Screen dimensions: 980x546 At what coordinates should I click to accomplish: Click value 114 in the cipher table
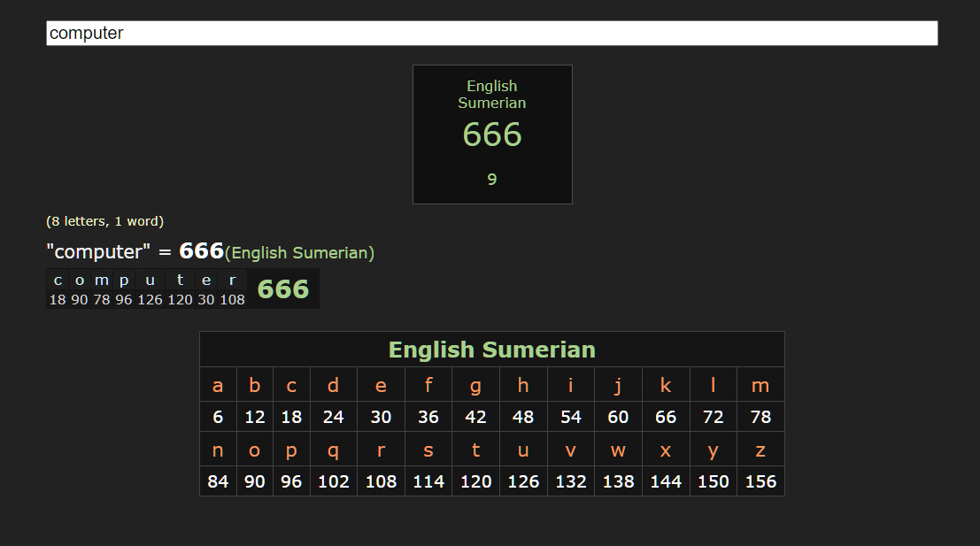(428, 481)
